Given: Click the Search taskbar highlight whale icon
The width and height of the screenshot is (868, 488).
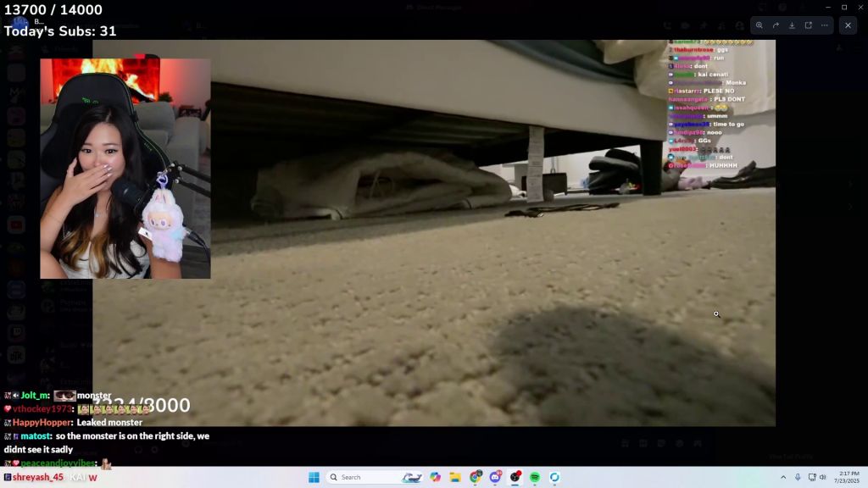Looking at the screenshot, I should click(x=412, y=477).
